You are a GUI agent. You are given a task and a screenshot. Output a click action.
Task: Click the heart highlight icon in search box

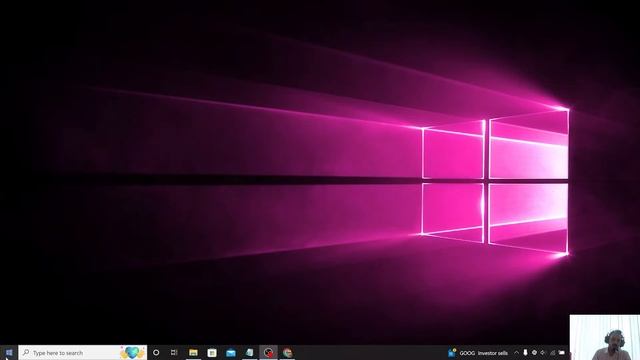coord(132,353)
